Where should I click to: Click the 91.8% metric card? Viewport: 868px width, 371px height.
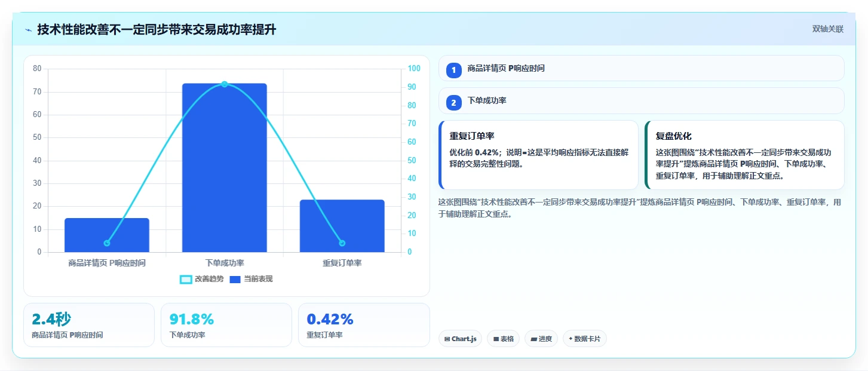pyautogui.click(x=226, y=325)
